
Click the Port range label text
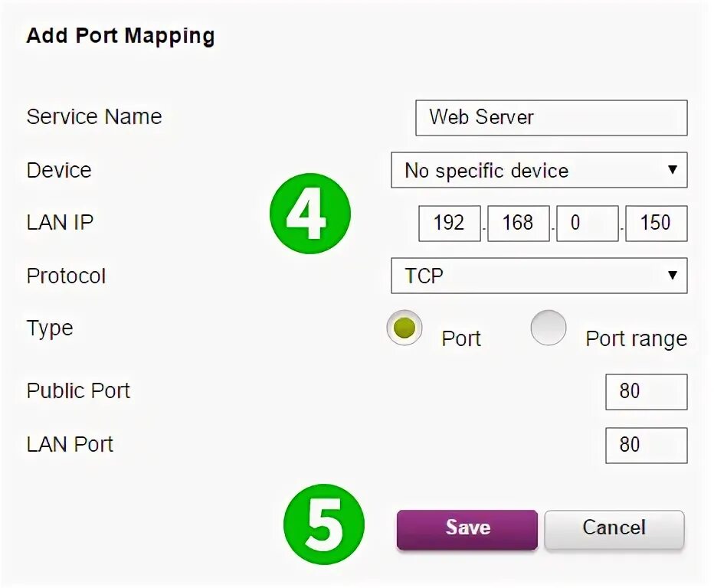tap(636, 339)
